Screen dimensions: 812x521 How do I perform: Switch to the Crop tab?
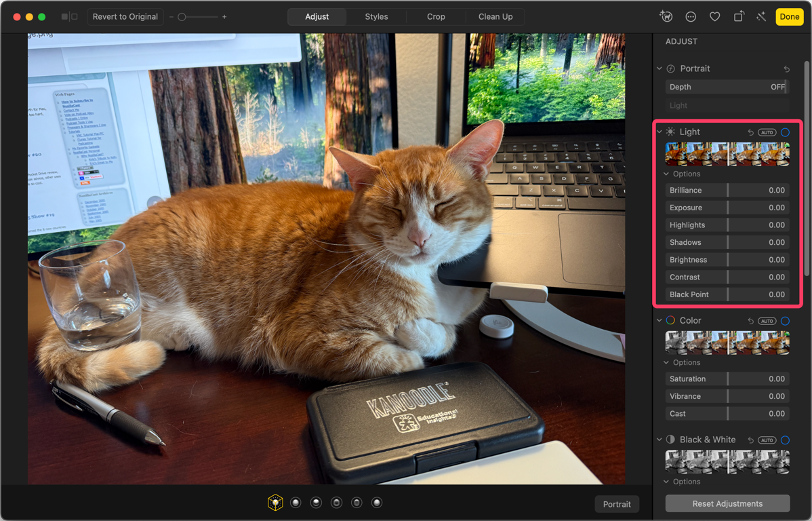pyautogui.click(x=436, y=17)
